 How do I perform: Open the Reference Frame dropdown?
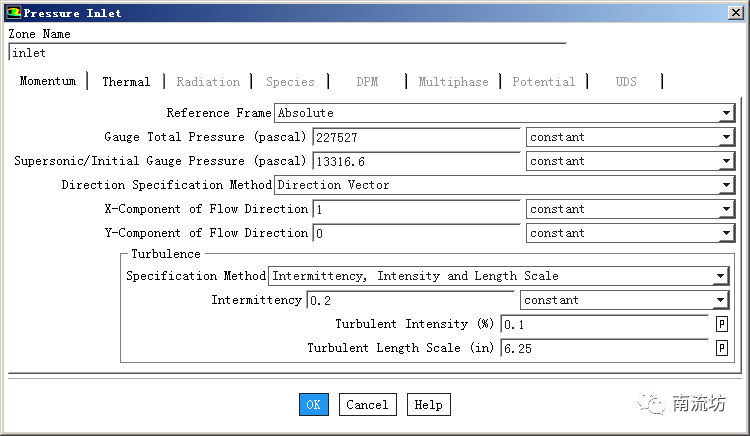(726, 113)
